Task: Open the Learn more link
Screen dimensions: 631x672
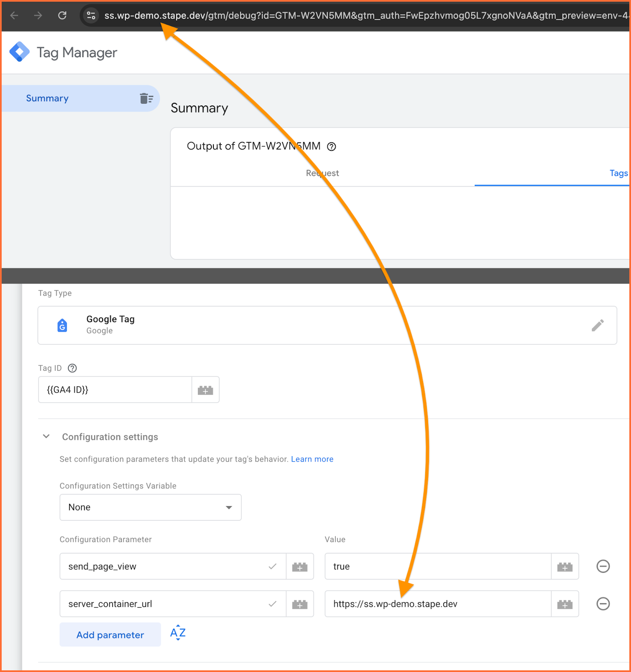Action: coord(312,459)
